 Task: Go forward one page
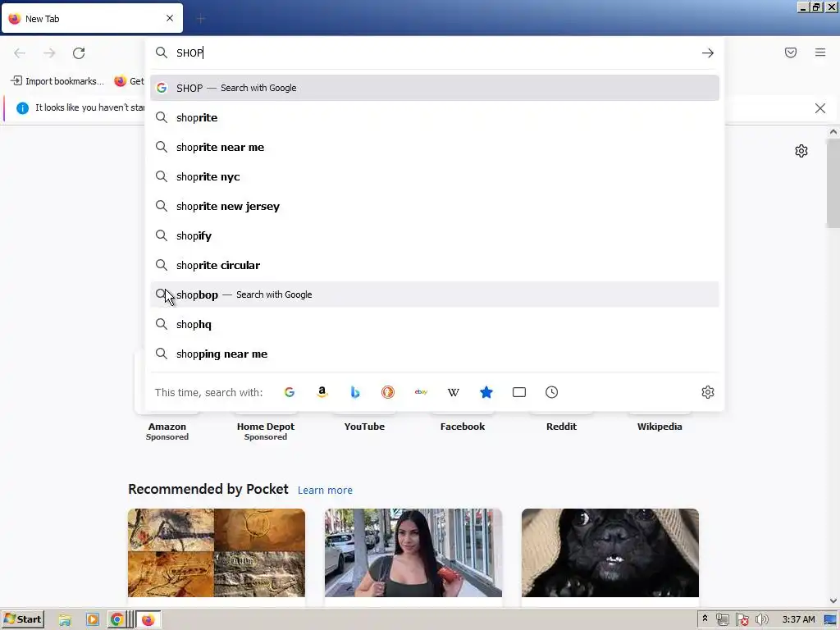coord(49,52)
